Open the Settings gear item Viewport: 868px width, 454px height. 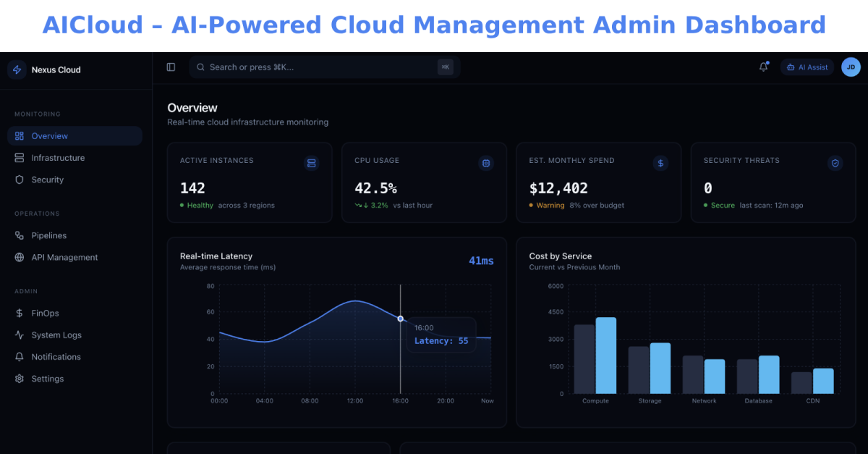pyautogui.click(x=75, y=379)
